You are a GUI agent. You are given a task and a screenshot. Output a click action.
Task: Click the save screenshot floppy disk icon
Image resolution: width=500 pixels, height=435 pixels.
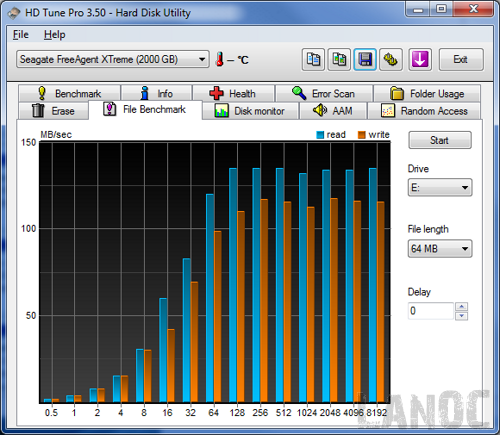pyautogui.click(x=365, y=60)
